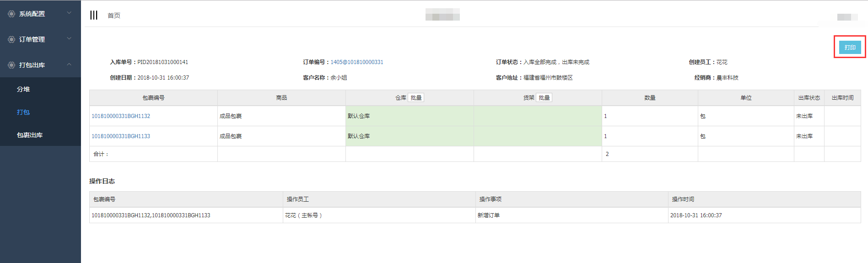Click the 货架 批量 button
This screenshot has width=868, height=263.
pos(544,98)
